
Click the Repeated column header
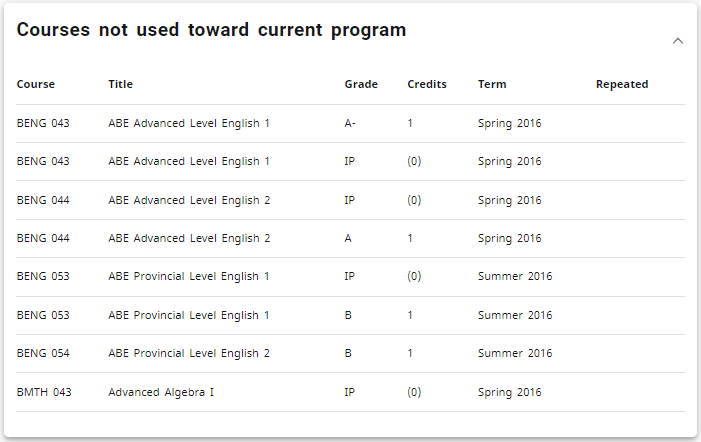click(622, 84)
